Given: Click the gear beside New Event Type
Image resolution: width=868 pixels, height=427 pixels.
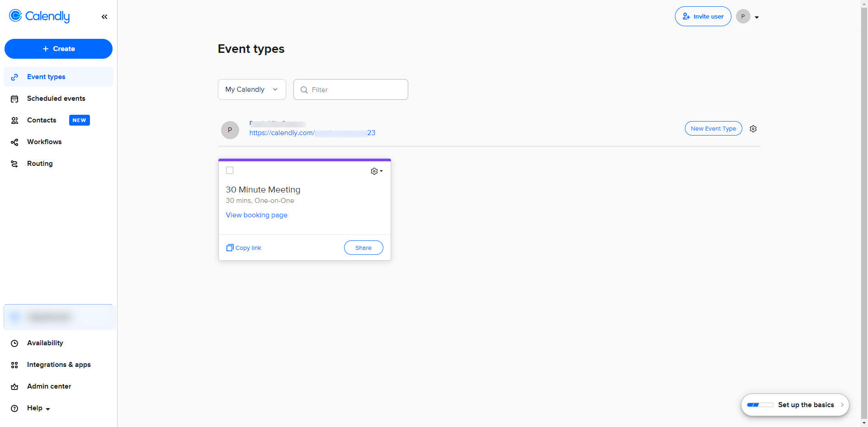Looking at the screenshot, I should click(753, 129).
